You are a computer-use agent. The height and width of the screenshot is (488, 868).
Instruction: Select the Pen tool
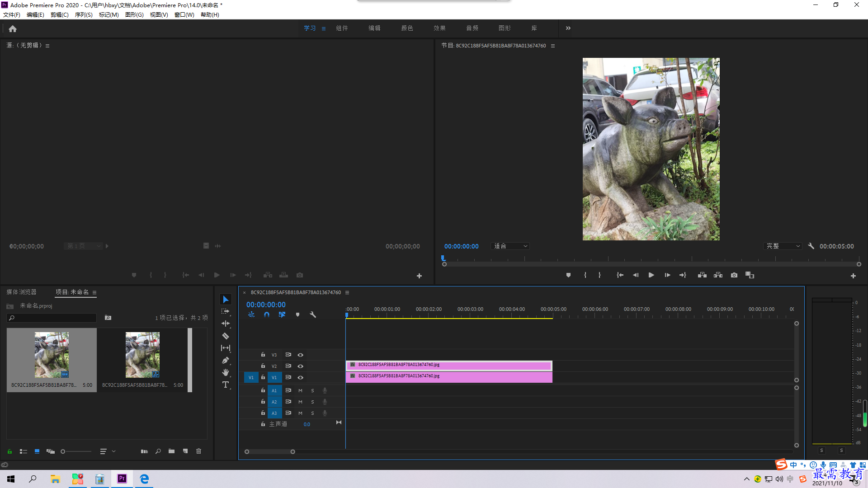[226, 361]
